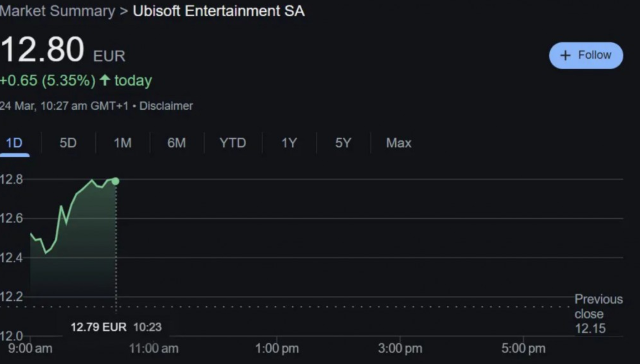Click the plus icon in Follow button
The height and width of the screenshot is (364, 640).
coord(565,55)
